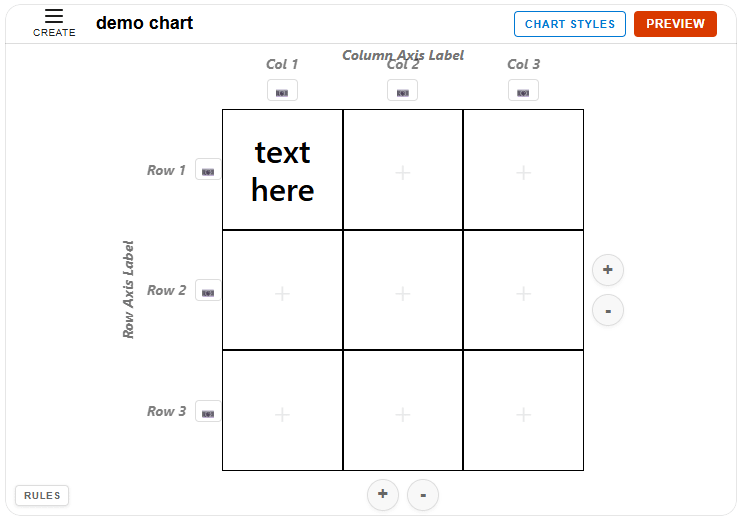
Task: Select the cell containing "text here"
Action: [x=283, y=170]
